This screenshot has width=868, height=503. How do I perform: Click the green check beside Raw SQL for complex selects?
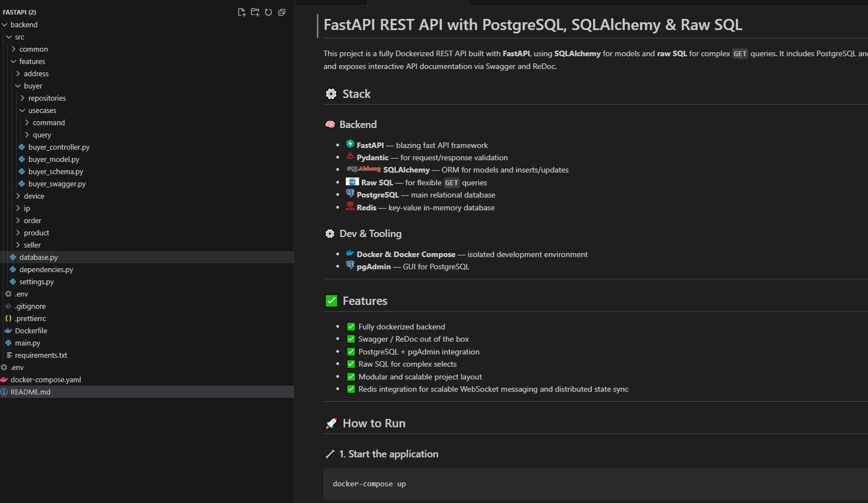click(351, 364)
